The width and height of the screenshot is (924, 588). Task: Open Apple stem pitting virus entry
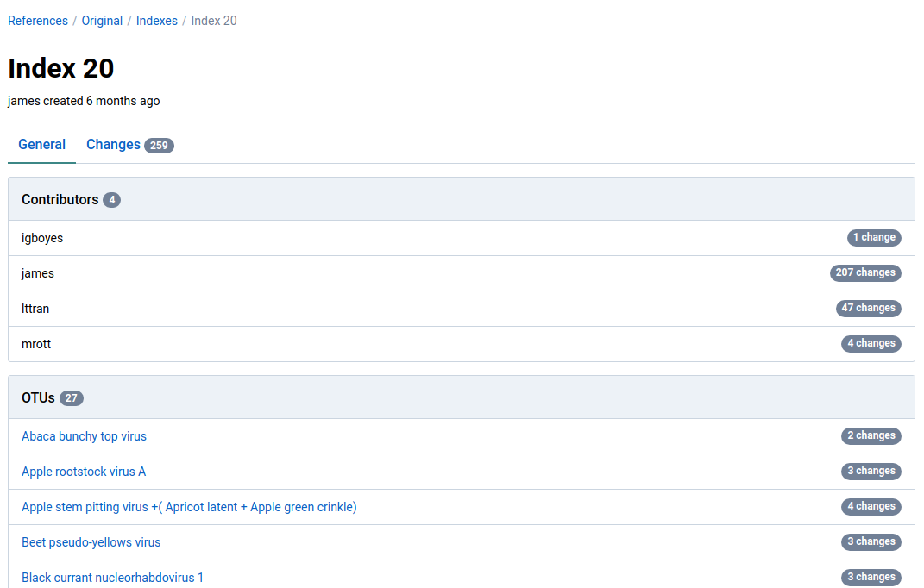tap(189, 507)
